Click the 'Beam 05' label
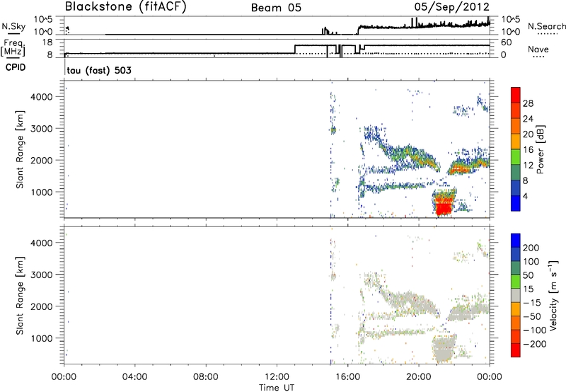Image resolution: width=566 pixels, height=392 pixels. pos(276,8)
